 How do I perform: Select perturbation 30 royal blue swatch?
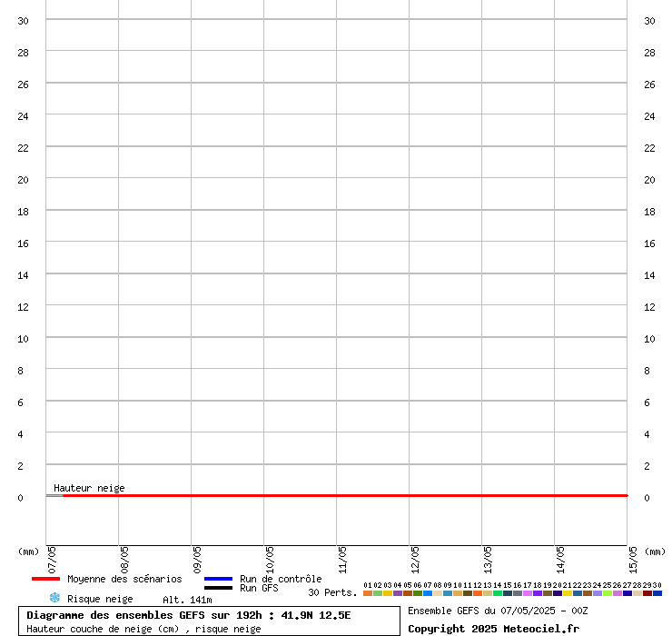[657, 593]
